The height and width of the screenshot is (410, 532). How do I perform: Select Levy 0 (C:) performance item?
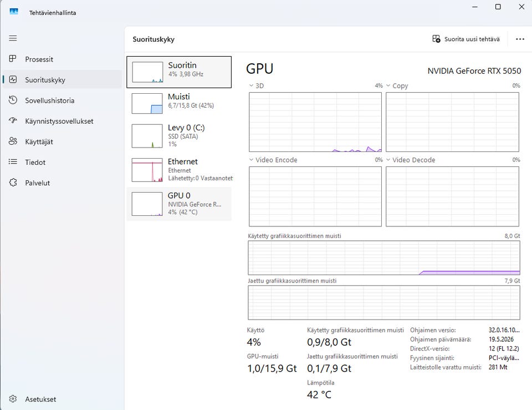click(x=179, y=136)
